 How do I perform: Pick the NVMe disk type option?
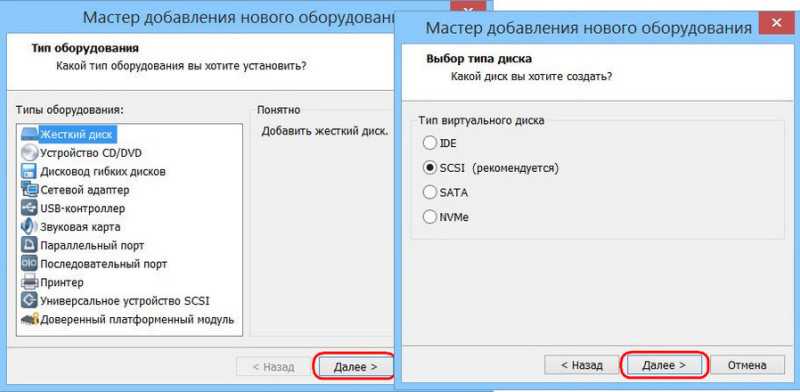tap(430, 217)
